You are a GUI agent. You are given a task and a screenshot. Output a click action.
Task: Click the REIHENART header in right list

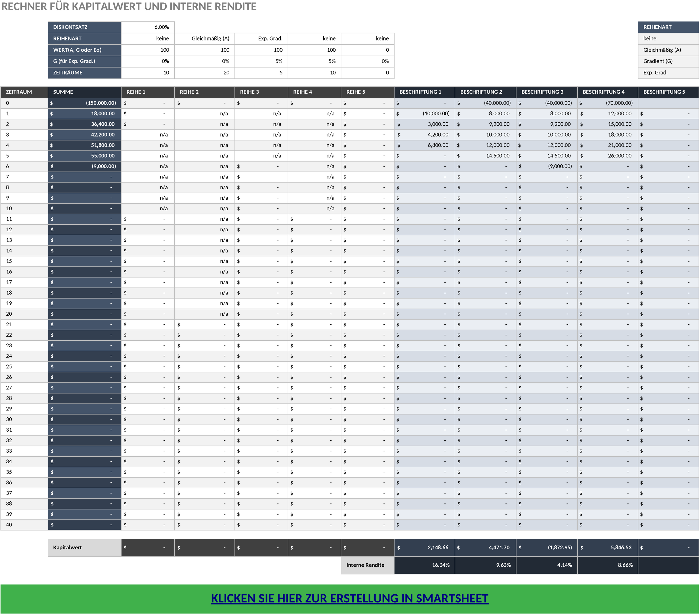point(668,27)
